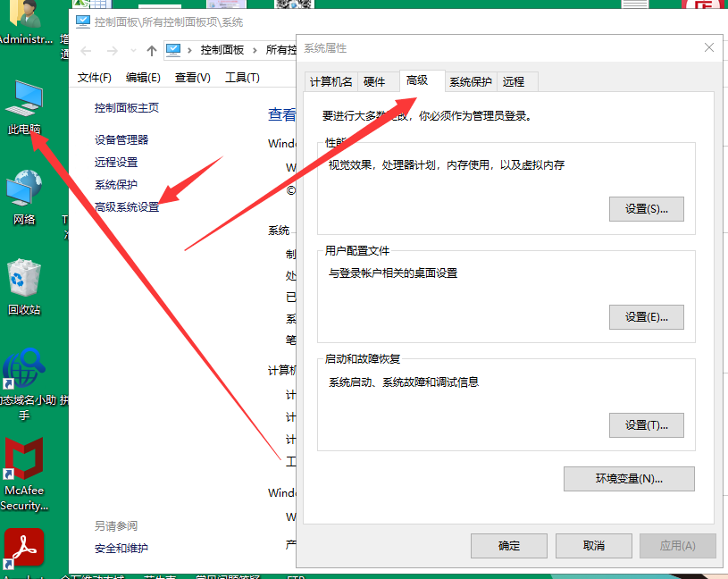Click the address bar computer icon

pyautogui.click(x=173, y=50)
